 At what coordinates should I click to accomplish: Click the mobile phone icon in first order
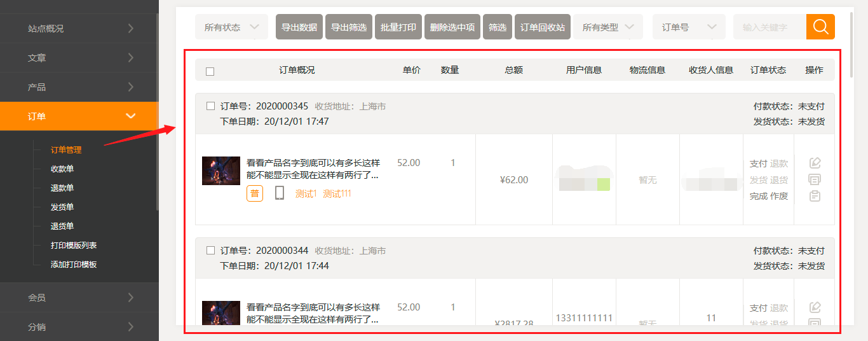tap(280, 193)
